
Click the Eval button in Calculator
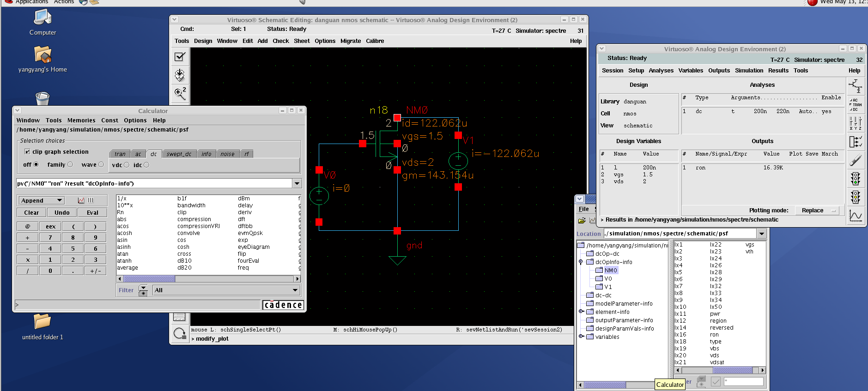(93, 213)
